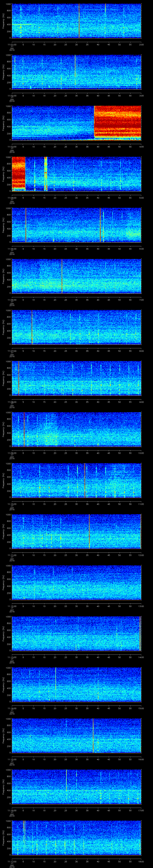153x868 pixels.
Task: Select the spectrogram panel starting at 11:05:00
Action: 77,225
